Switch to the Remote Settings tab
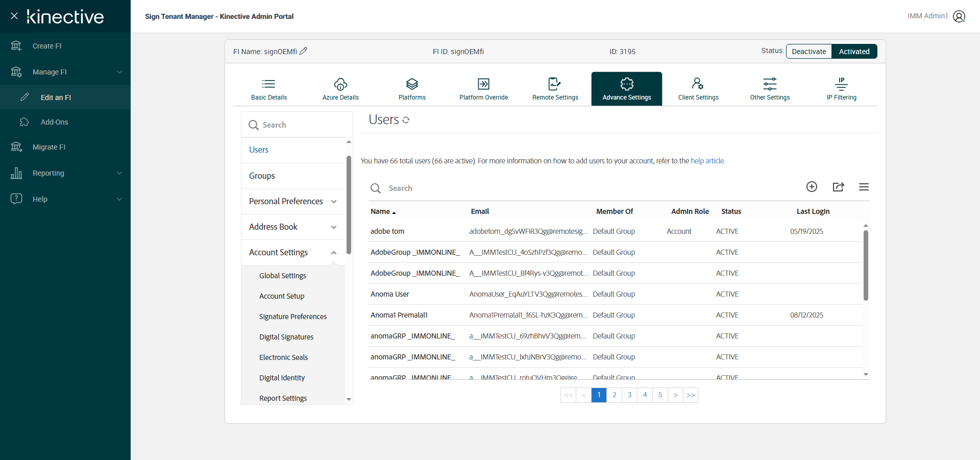Viewport: 980px width, 460px height. pyautogui.click(x=555, y=89)
